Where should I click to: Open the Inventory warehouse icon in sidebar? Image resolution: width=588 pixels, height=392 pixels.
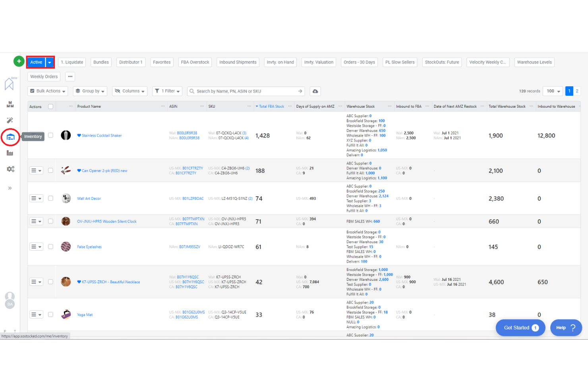tap(10, 137)
